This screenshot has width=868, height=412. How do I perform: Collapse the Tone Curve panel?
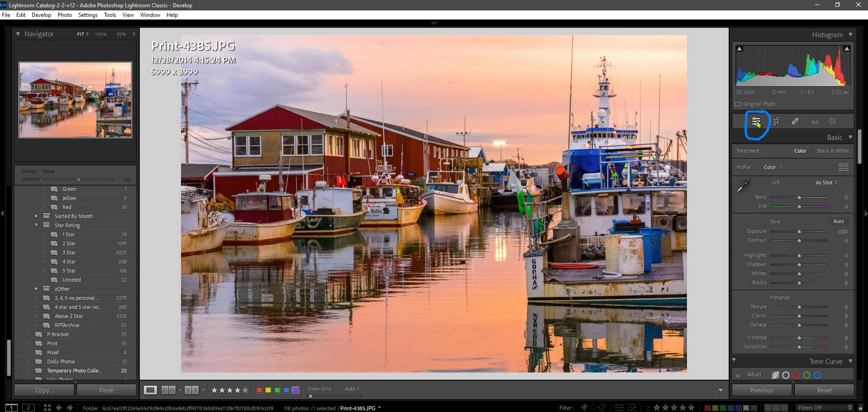[x=850, y=362]
